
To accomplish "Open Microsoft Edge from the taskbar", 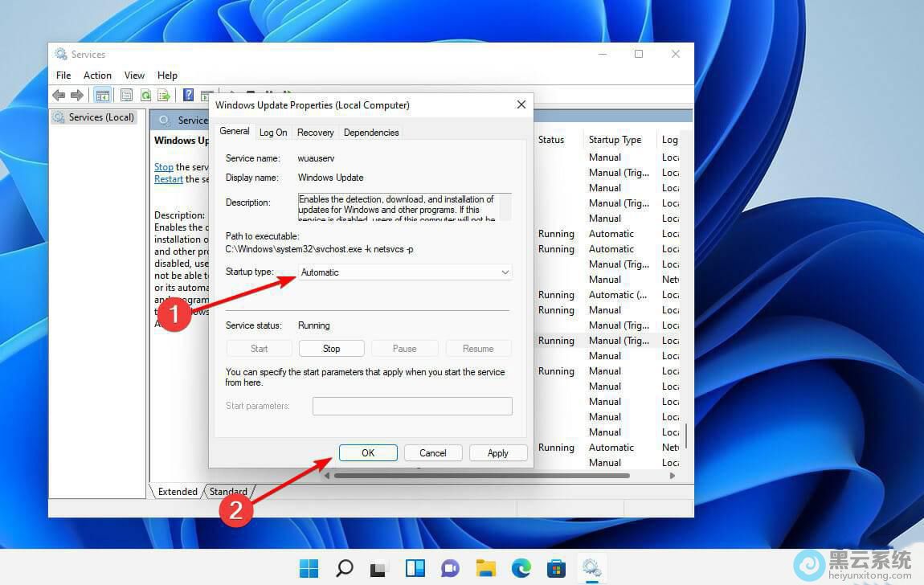I will pyautogui.click(x=521, y=569).
